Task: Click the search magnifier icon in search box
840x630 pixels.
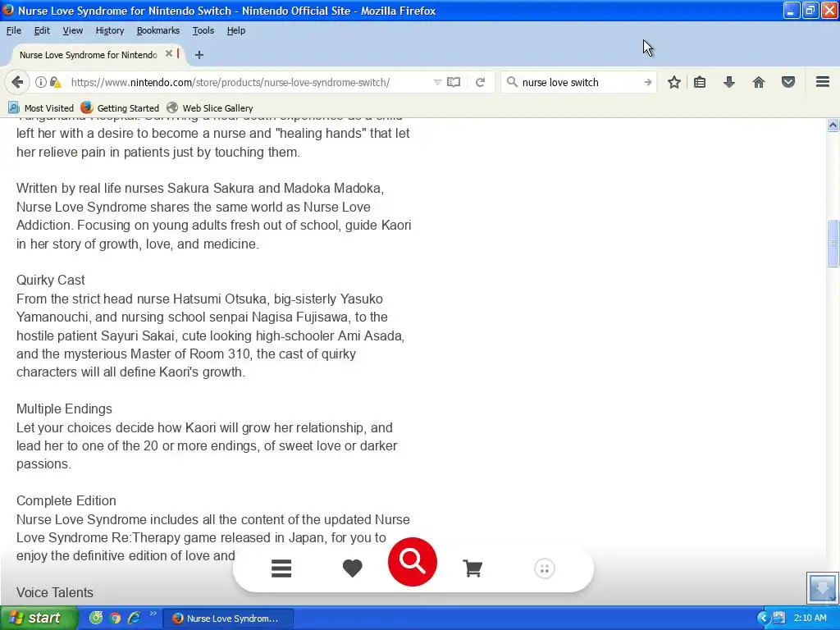Action: pyautogui.click(x=512, y=82)
